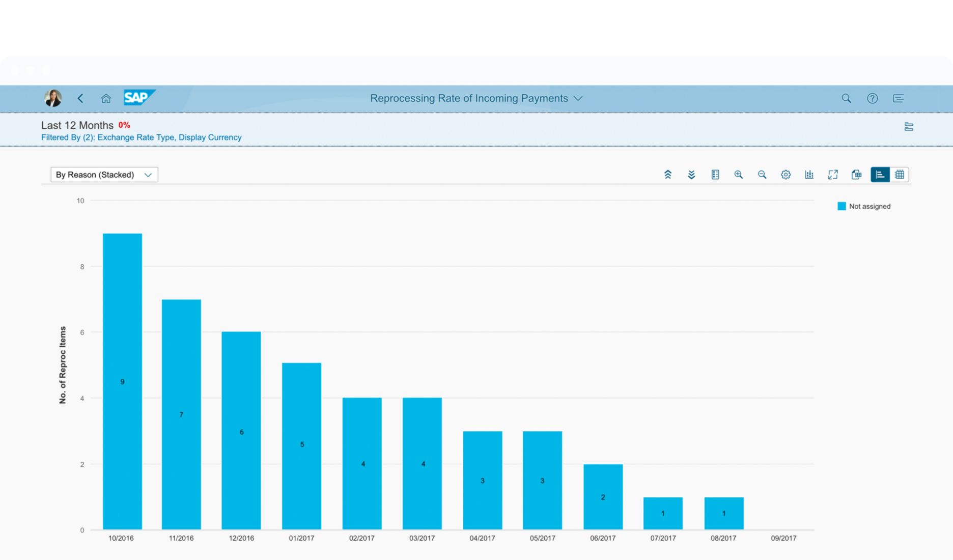The image size is (953, 560).
Task: Click the Not assigned legend color swatch
Action: click(x=842, y=206)
